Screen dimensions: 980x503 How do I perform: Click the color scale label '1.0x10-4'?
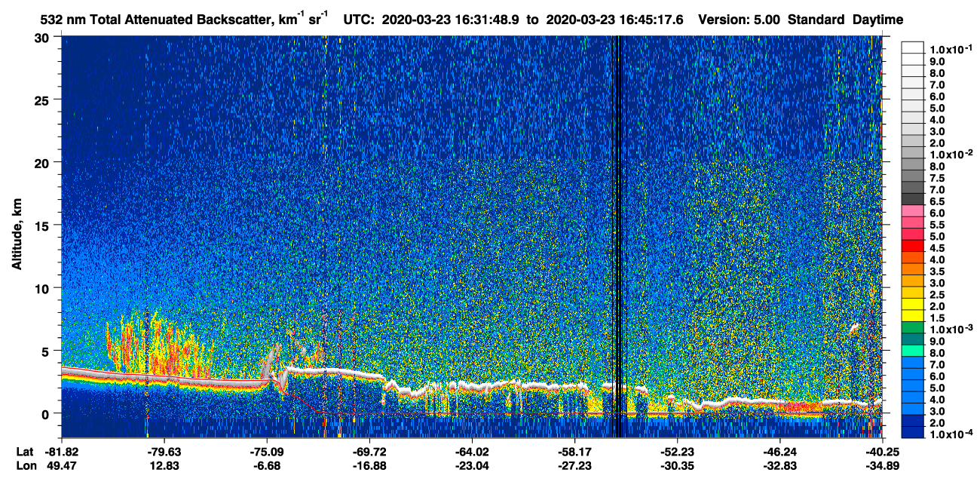coord(951,434)
